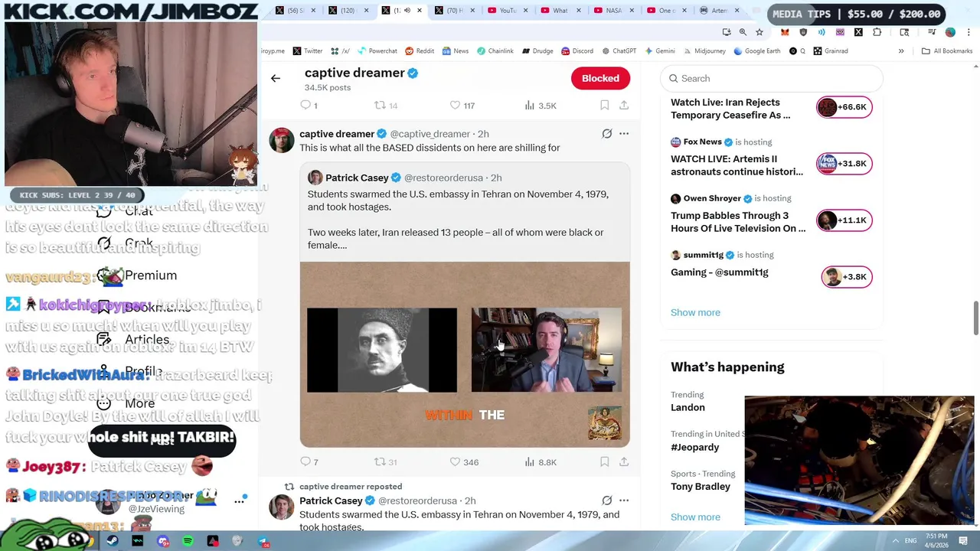Click the red Blocked button
Screen dimensions: 980x551
click(x=600, y=78)
